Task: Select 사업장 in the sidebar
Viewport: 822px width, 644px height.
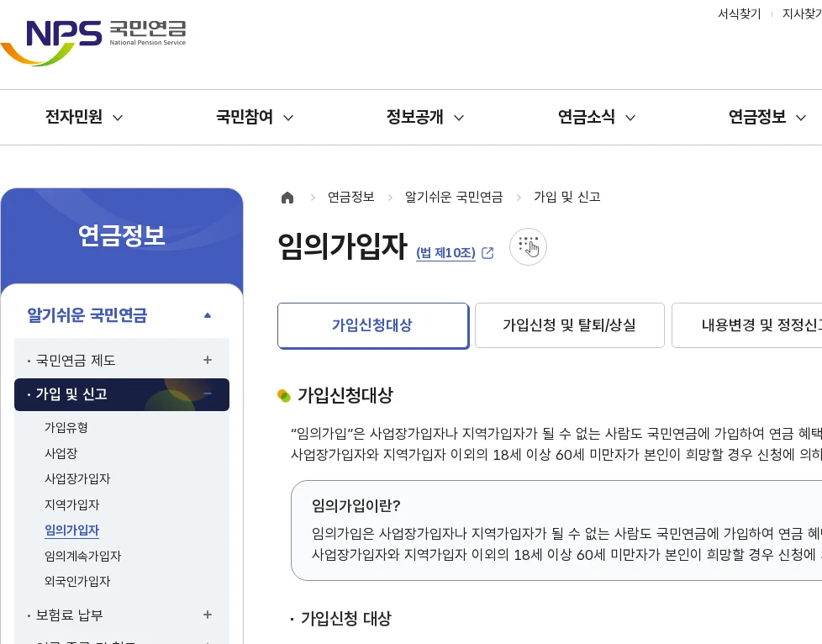Action: click(x=61, y=453)
